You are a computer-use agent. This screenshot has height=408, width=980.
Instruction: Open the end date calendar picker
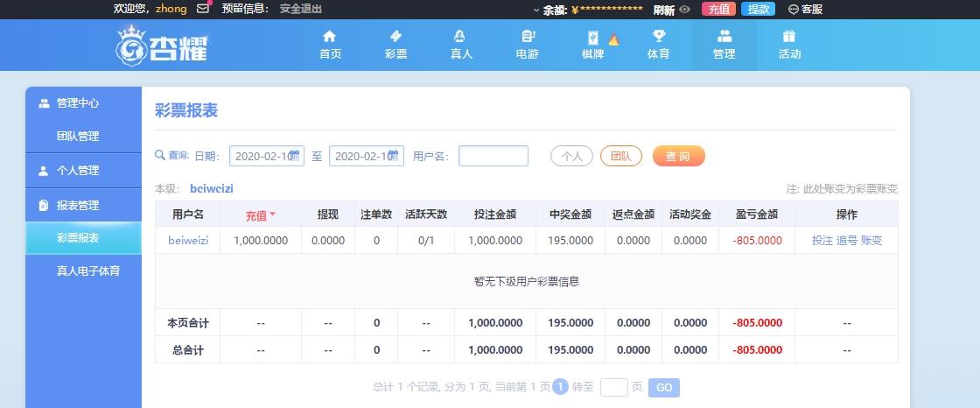click(x=395, y=156)
